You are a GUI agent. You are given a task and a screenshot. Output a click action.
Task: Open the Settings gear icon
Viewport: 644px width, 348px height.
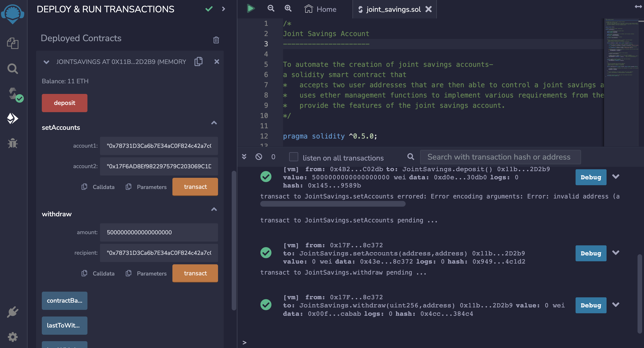click(x=13, y=337)
